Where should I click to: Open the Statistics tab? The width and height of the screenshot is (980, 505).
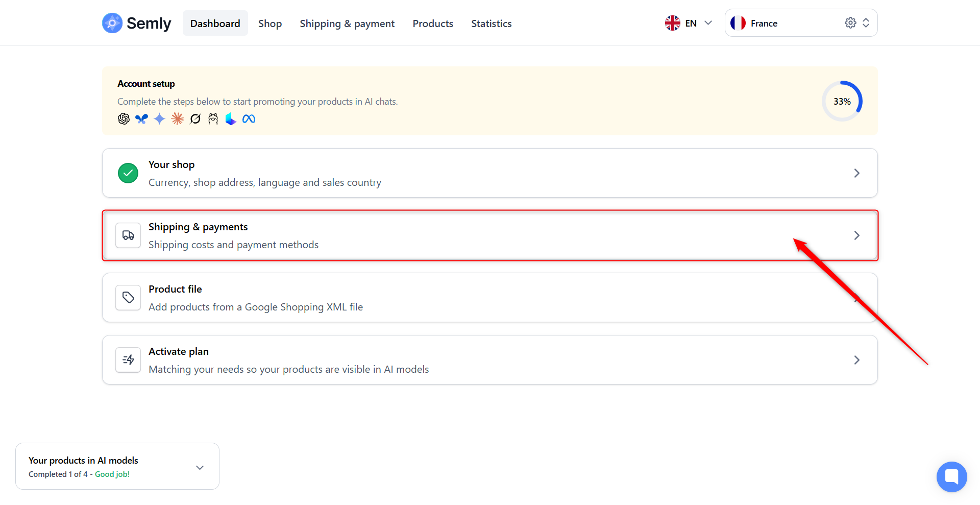(491, 23)
